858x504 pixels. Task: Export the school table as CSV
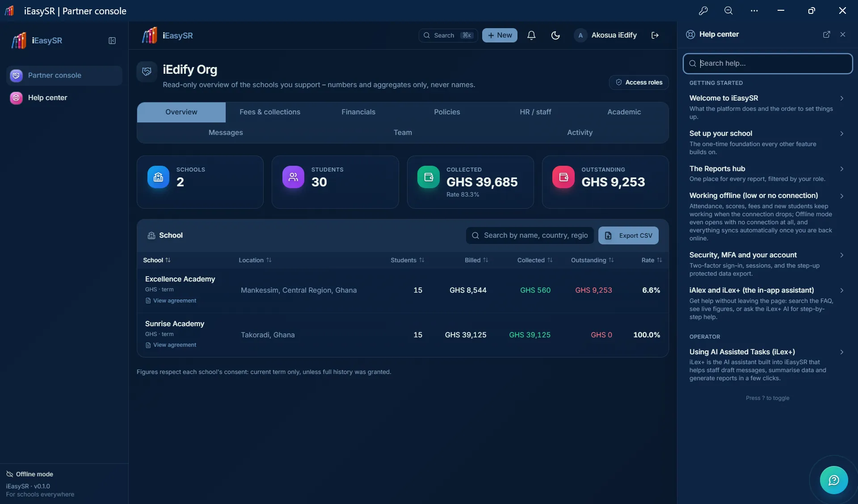[628, 235]
